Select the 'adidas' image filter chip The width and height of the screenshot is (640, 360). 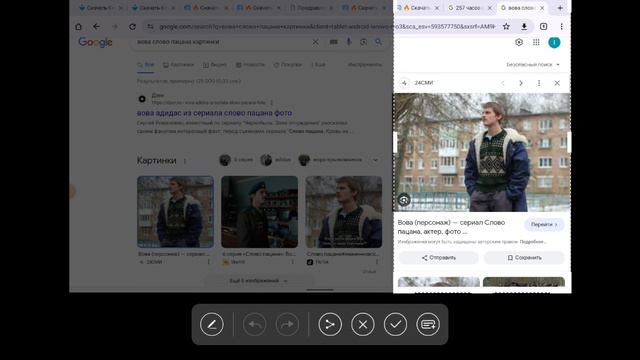click(x=276, y=160)
